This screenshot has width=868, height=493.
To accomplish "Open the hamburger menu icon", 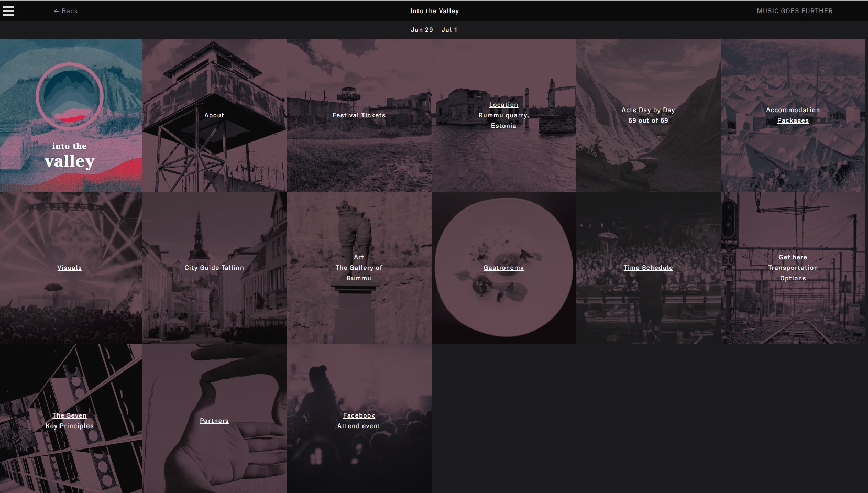I will [8, 11].
